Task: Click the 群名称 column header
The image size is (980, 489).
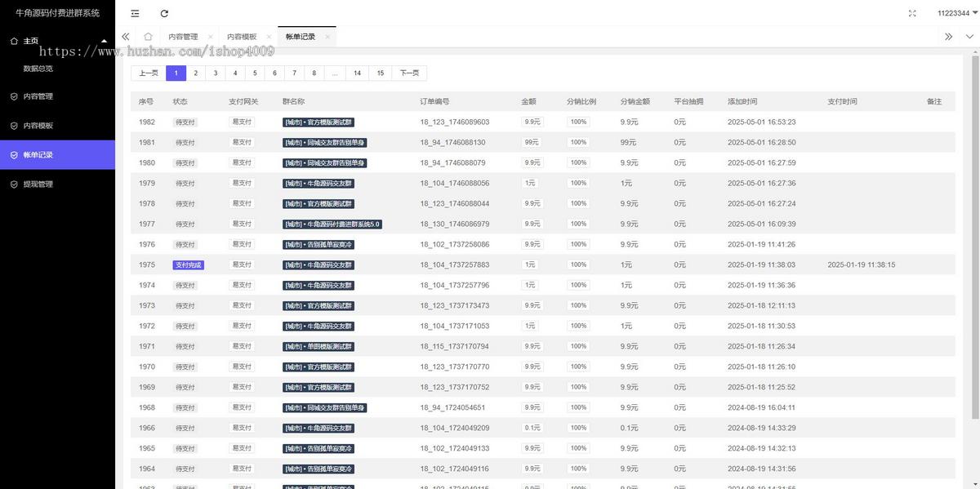Action: tap(294, 102)
